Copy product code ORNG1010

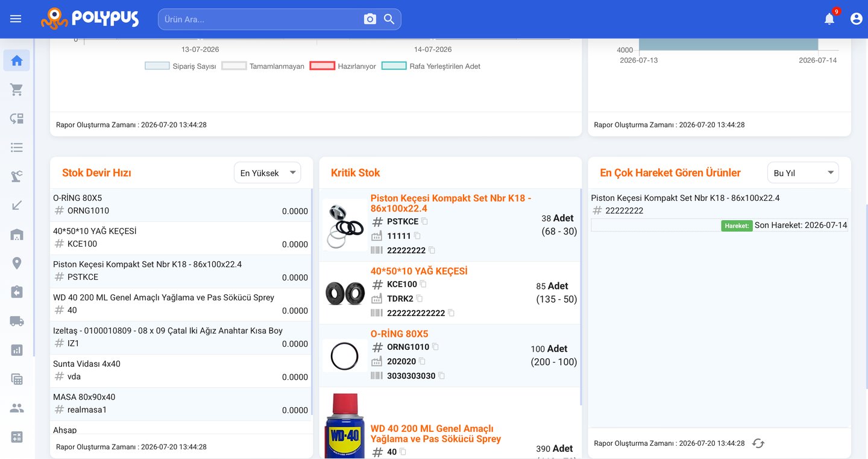tap(435, 347)
